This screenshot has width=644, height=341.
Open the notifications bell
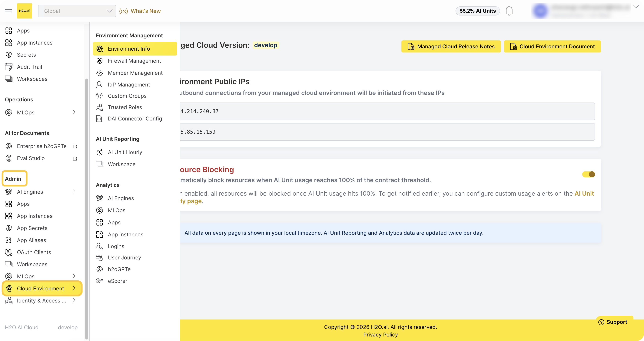(509, 11)
